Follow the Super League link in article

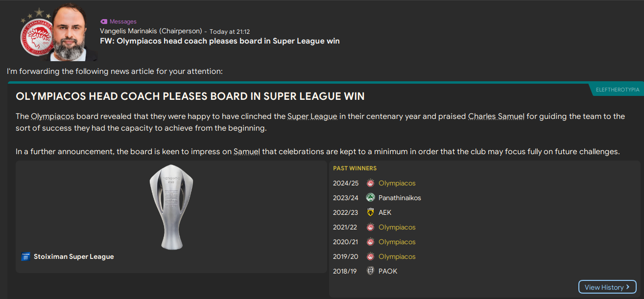coord(312,116)
